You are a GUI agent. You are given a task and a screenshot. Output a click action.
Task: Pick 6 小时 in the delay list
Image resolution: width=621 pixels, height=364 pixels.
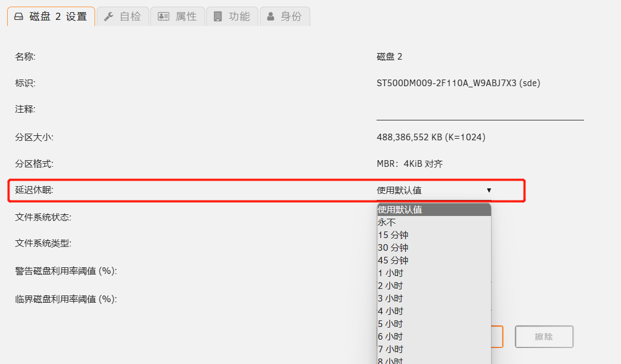coord(390,337)
